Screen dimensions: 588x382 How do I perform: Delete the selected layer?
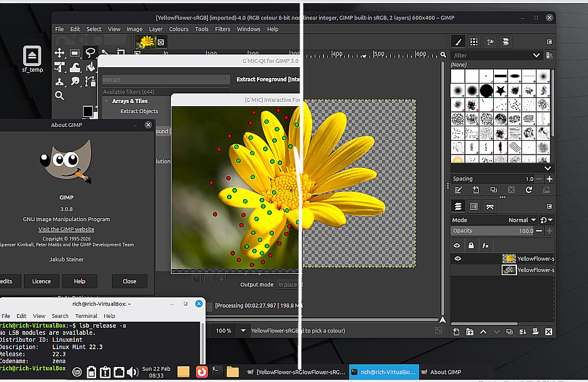[x=548, y=332]
